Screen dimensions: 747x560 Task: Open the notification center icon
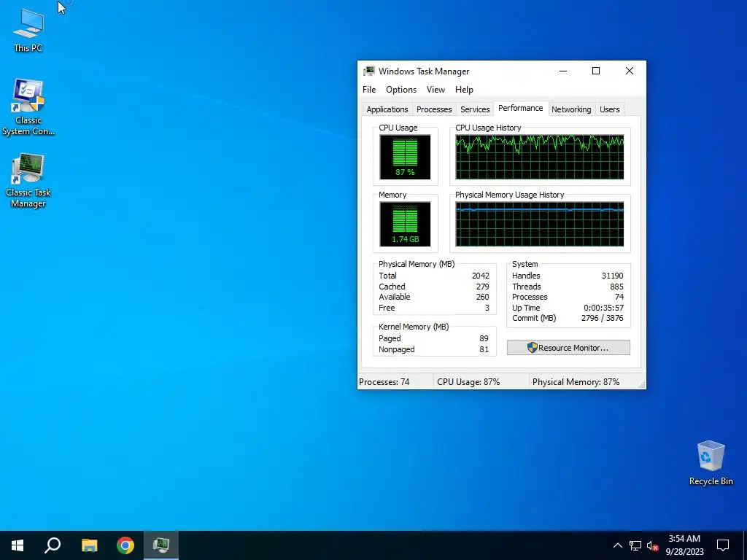(x=723, y=545)
